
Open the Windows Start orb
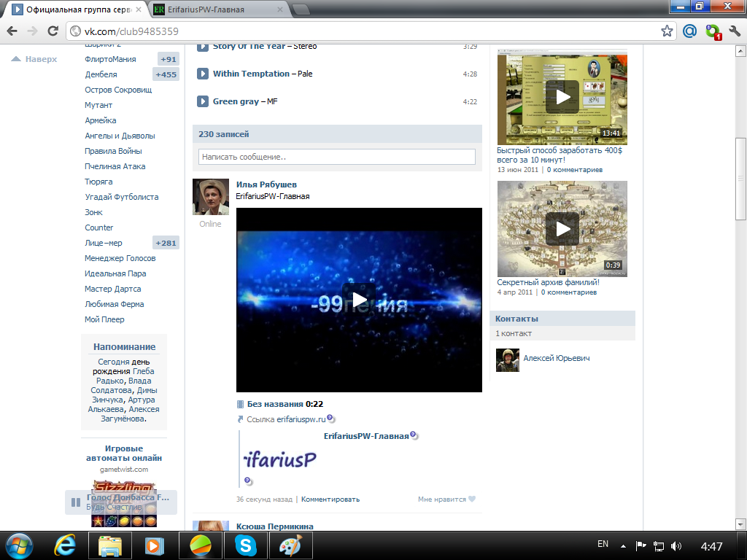coord(19,545)
